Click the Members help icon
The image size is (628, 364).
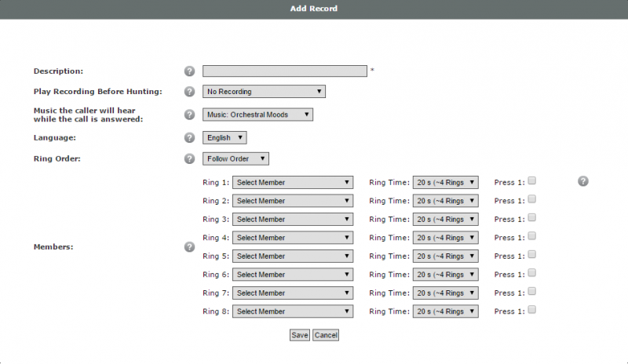pos(189,247)
